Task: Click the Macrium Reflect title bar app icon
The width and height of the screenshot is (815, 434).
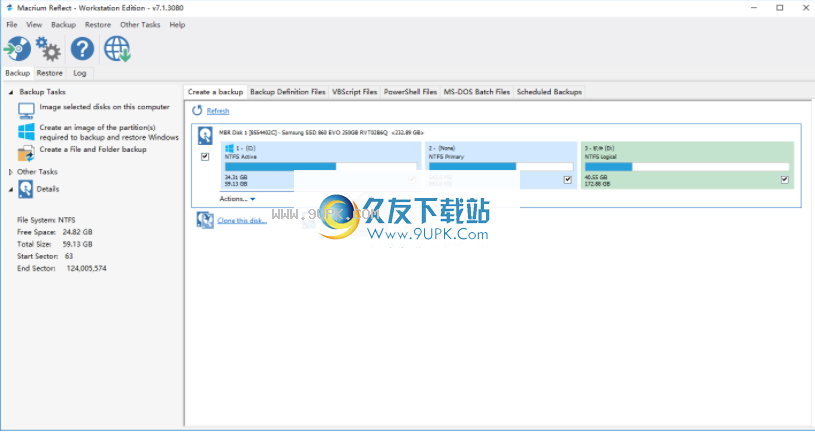Action: [9, 8]
